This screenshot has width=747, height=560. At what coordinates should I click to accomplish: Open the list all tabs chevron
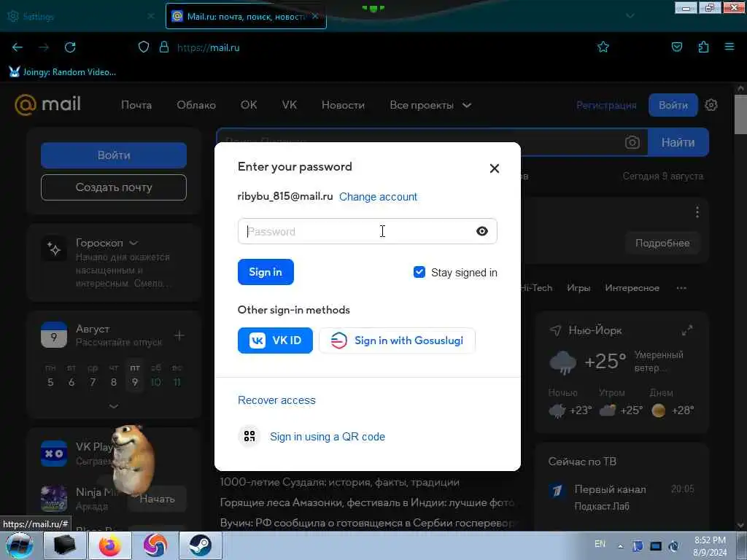point(630,16)
